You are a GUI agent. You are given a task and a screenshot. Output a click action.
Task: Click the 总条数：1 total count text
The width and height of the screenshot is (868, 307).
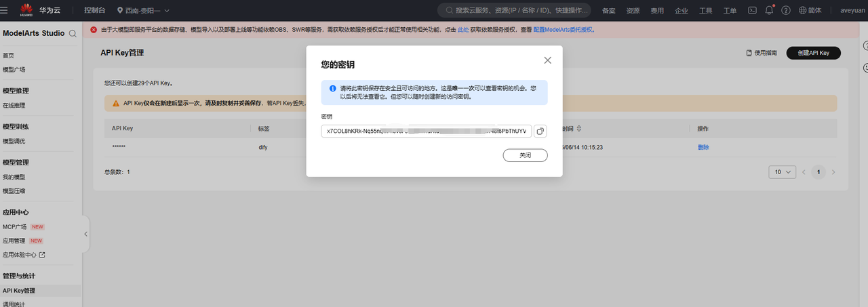117,172
